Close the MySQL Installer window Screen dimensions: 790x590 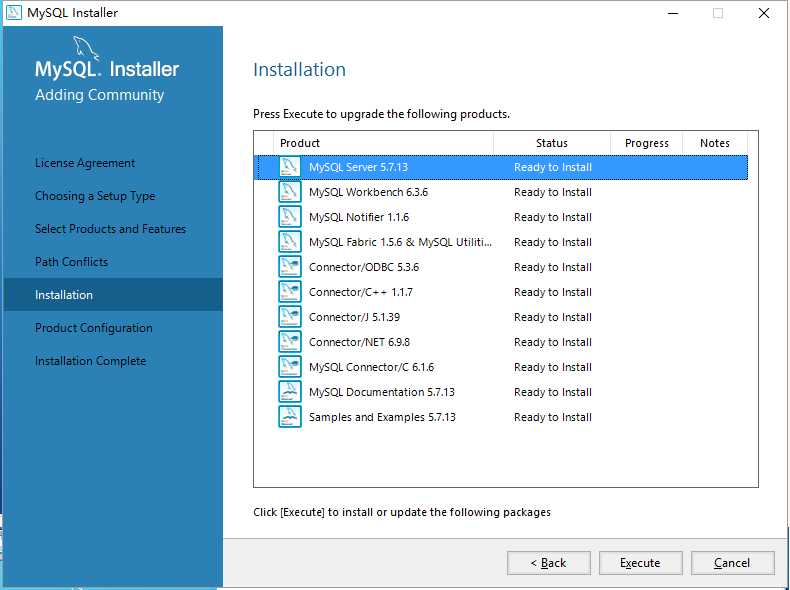click(764, 13)
